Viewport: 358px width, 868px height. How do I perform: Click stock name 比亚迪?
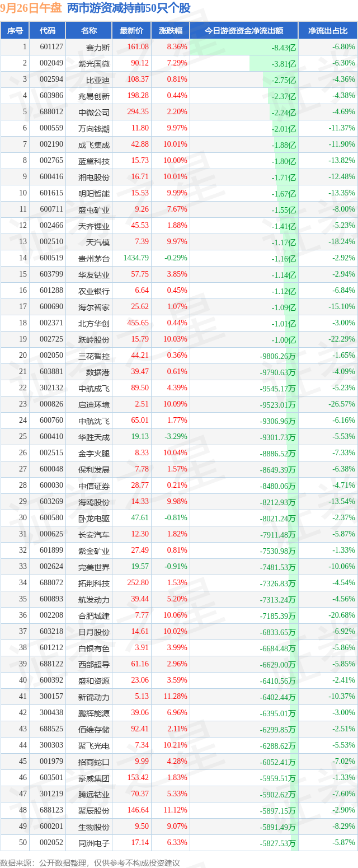tap(98, 80)
